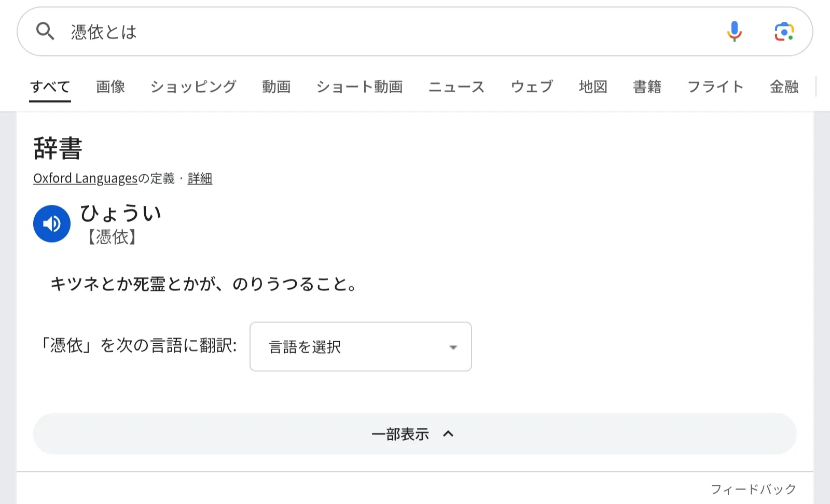This screenshot has height=504, width=830.
Task: Open the 言語を選択 translation dropdown
Action: click(x=361, y=346)
